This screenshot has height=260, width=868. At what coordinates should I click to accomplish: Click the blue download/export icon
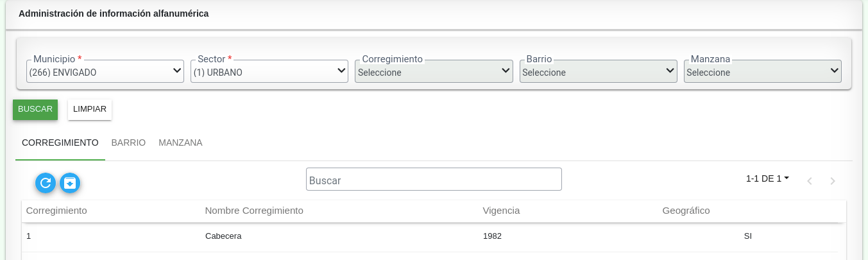pyautogui.click(x=70, y=183)
